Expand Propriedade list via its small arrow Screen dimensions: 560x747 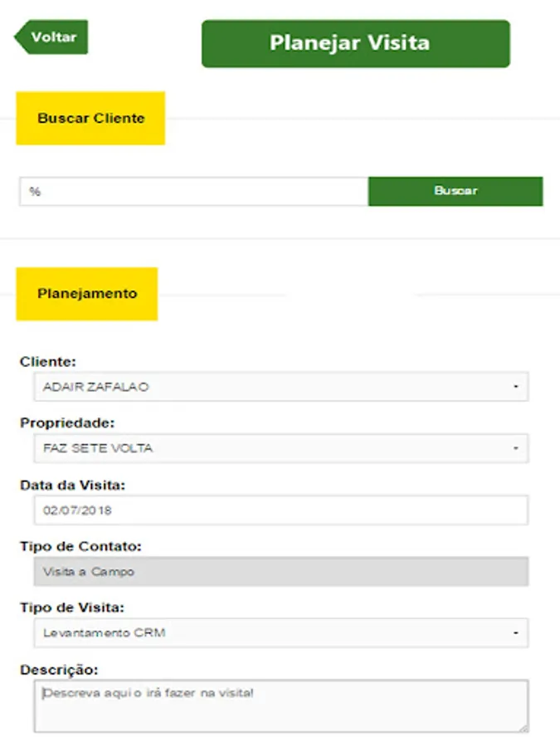pyautogui.click(x=516, y=448)
